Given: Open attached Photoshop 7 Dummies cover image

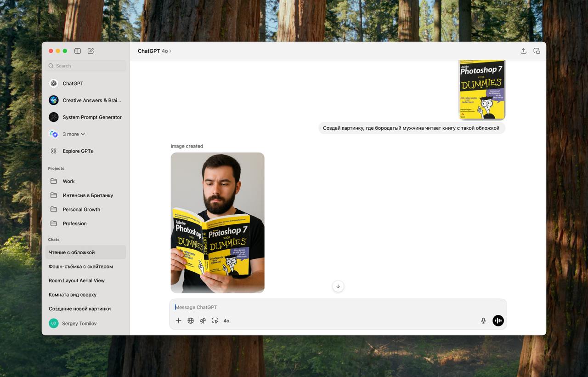Looking at the screenshot, I should 482,90.
